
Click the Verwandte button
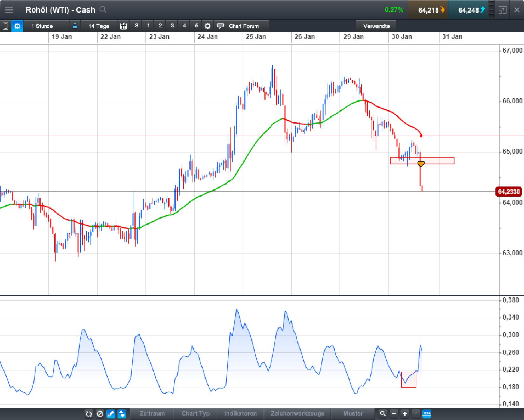click(x=377, y=26)
